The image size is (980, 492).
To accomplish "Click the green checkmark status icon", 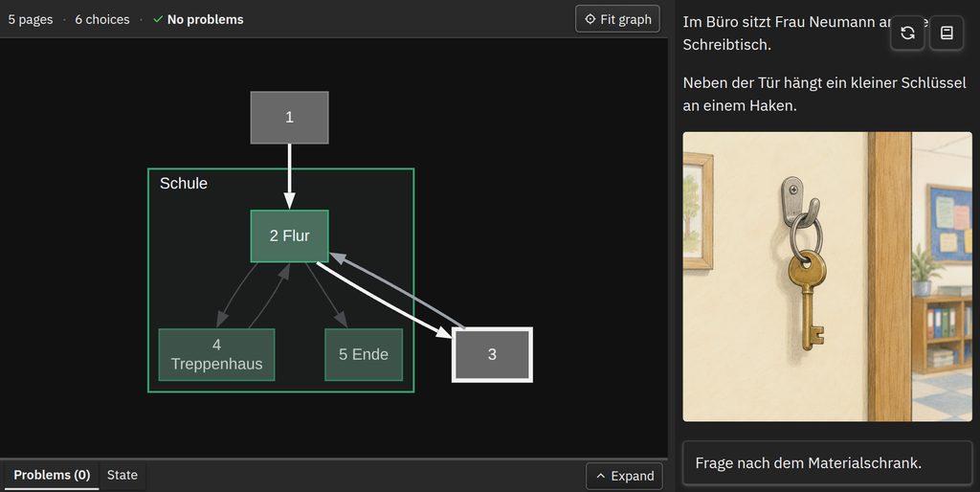I will [x=158, y=19].
